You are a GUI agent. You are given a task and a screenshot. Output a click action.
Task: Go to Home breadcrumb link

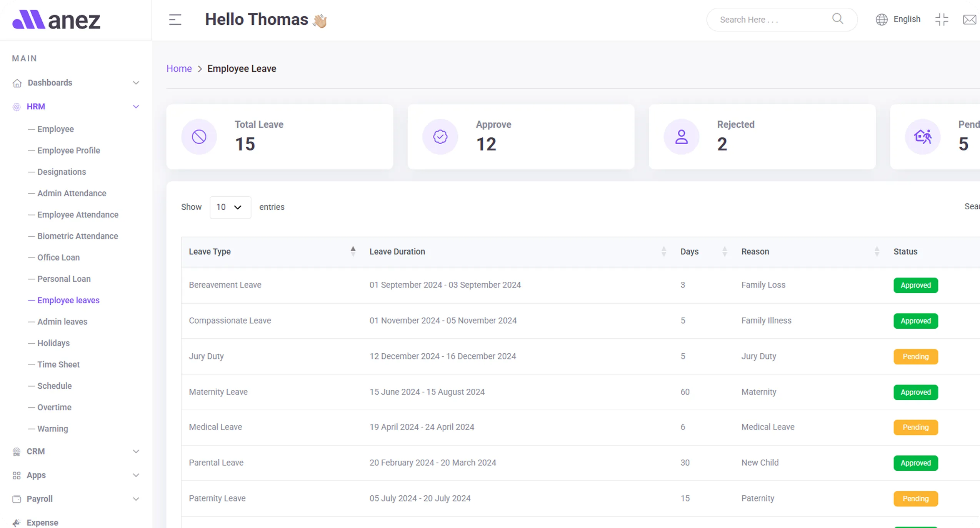point(179,69)
